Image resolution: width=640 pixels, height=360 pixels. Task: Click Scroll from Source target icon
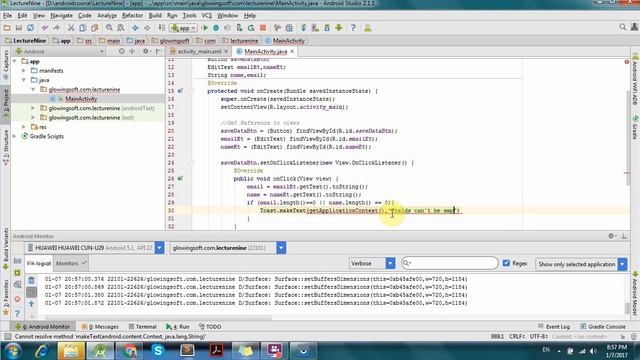tap(122, 51)
